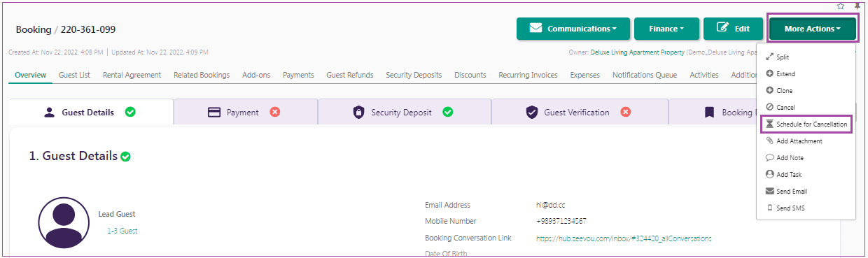This screenshot has height=258, width=868.
Task: Open the Related Bookings tab
Action: click(202, 75)
